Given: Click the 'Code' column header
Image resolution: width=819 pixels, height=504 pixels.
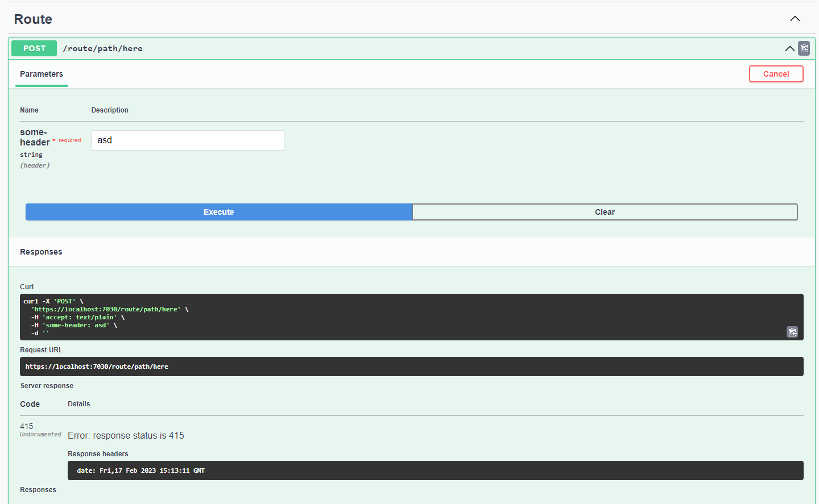Looking at the screenshot, I should pos(30,404).
